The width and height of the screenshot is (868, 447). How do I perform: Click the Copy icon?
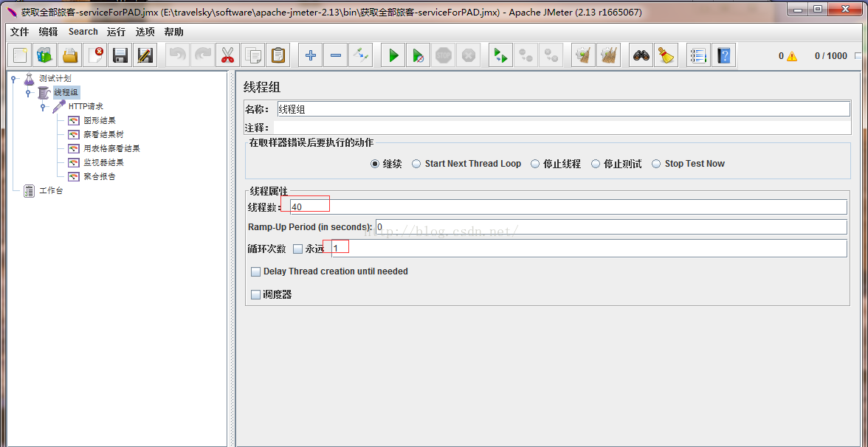(252, 55)
